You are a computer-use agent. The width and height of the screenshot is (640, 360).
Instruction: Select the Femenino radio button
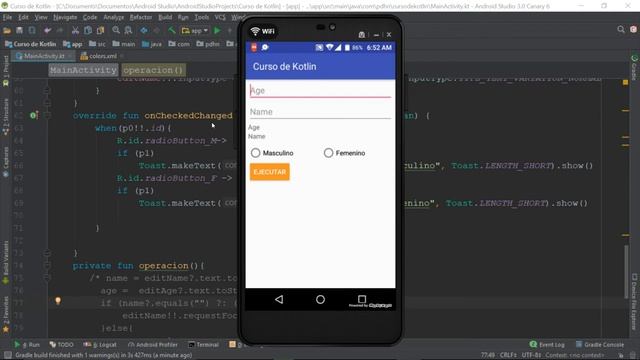point(344,153)
